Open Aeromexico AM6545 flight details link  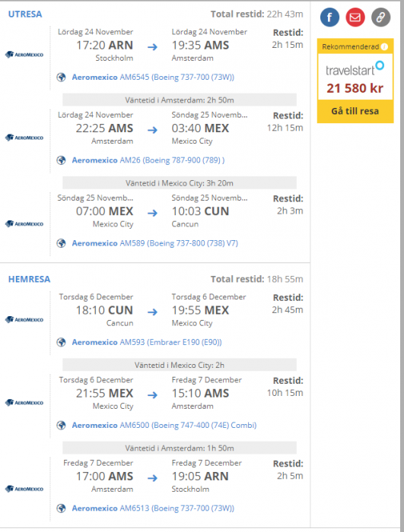153,78
